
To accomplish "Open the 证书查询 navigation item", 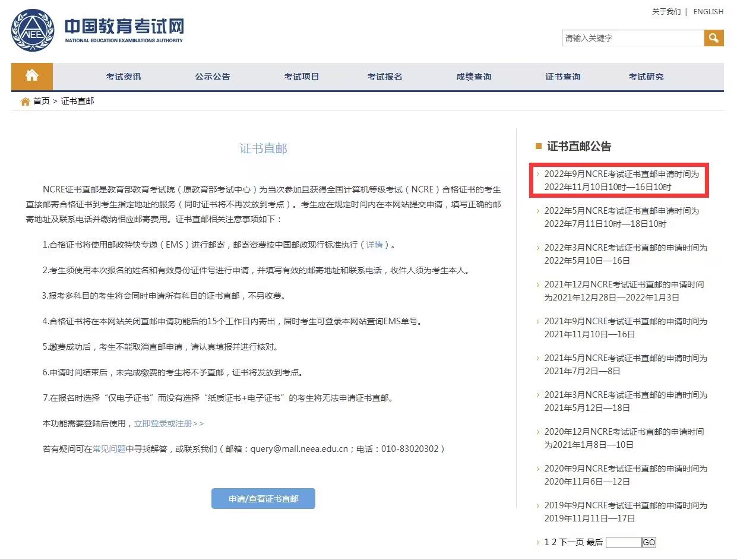I will [563, 77].
